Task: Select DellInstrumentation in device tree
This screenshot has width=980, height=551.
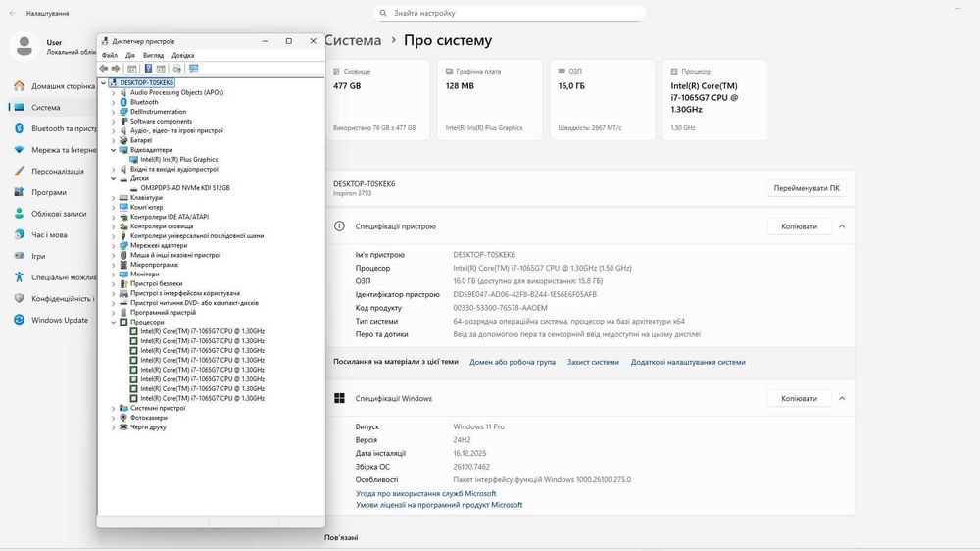Action: [x=158, y=112]
